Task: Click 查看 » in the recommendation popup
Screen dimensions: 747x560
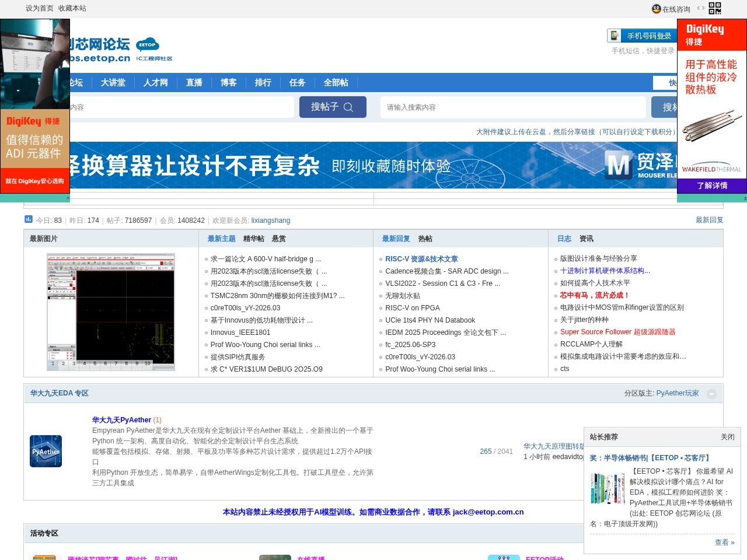Action: click(725, 542)
